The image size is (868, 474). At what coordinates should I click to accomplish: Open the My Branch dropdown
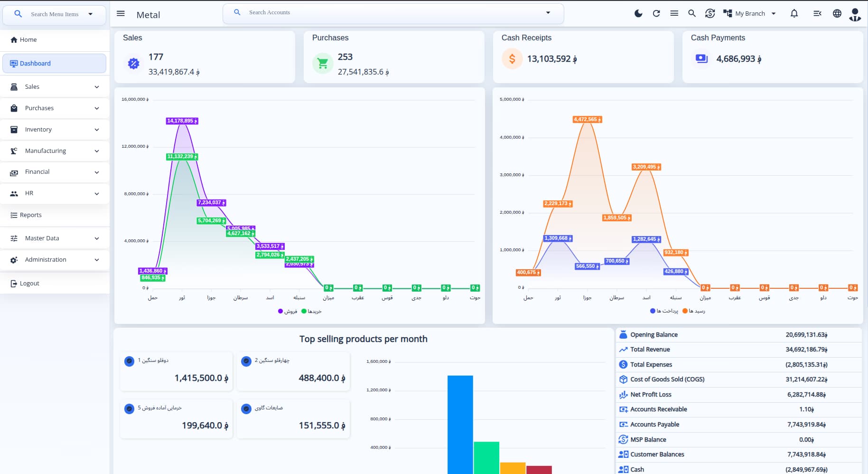click(x=749, y=13)
